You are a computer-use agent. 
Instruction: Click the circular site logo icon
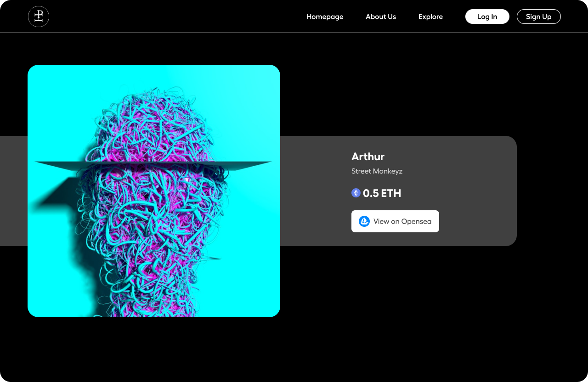(x=39, y=17)
